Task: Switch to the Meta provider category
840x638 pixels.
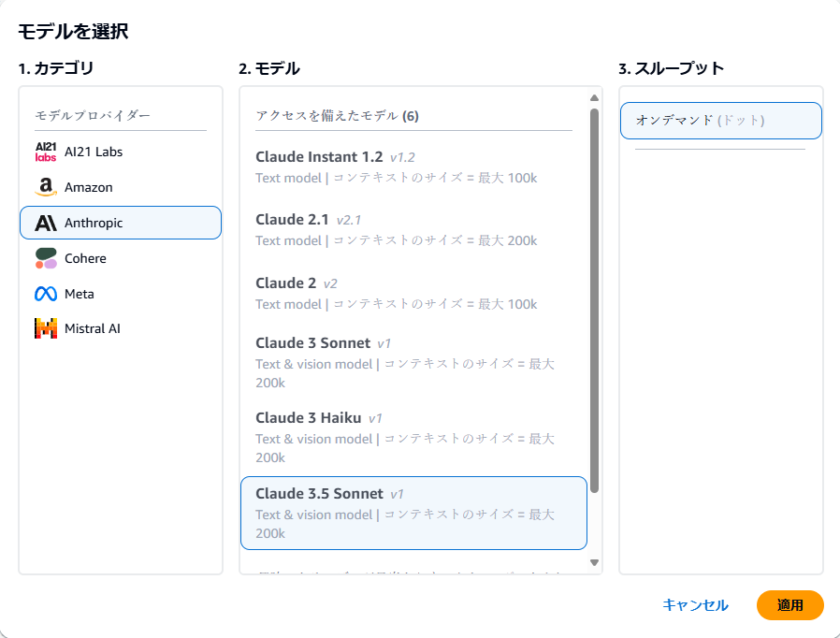Action: click(x=80, y=294)
